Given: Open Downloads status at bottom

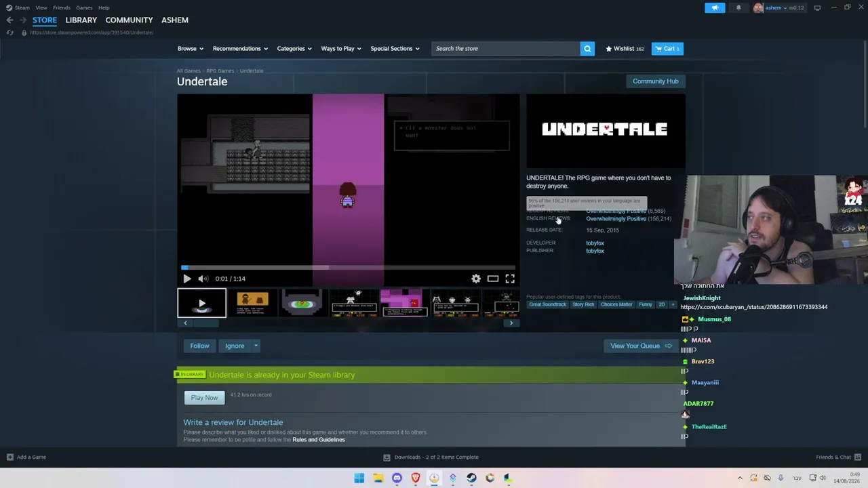Looking at the screenshot, I should (x=431, y=457).
